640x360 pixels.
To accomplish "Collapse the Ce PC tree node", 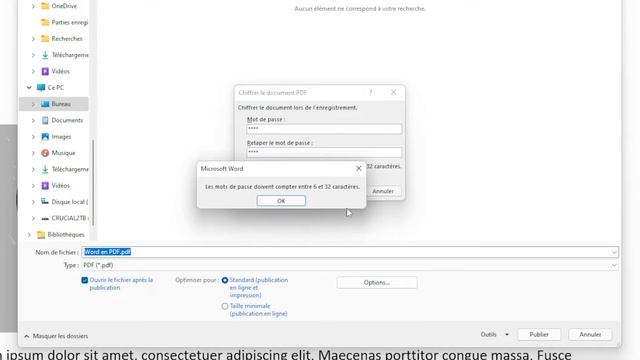I will (x=29, y=88).
